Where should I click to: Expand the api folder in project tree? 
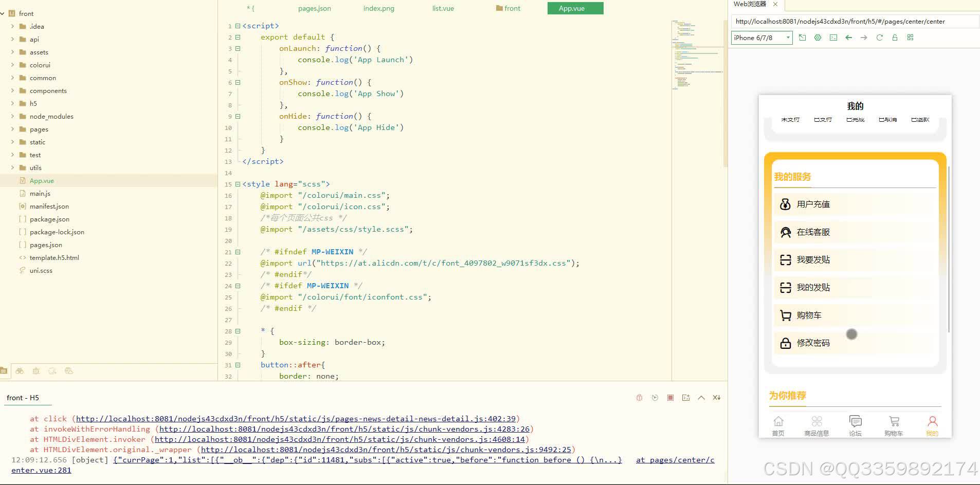(12, 39)
